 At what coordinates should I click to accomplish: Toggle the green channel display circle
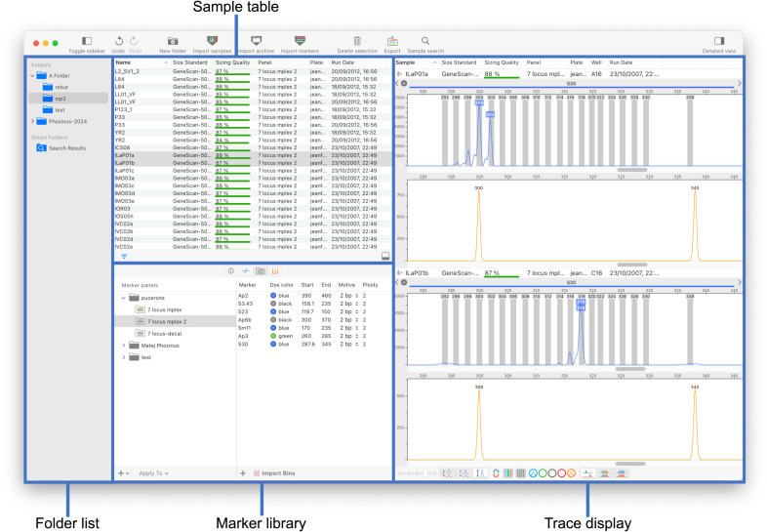coord(543,473)
